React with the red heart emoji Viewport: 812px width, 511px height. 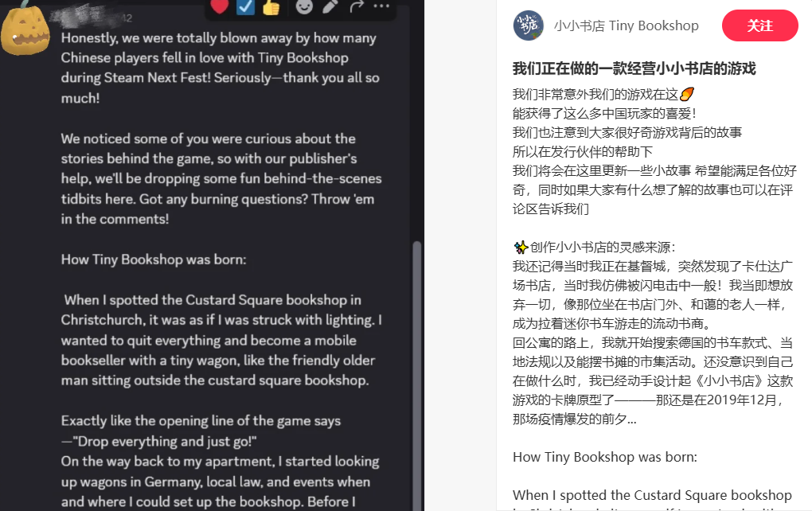click(220, 6)
